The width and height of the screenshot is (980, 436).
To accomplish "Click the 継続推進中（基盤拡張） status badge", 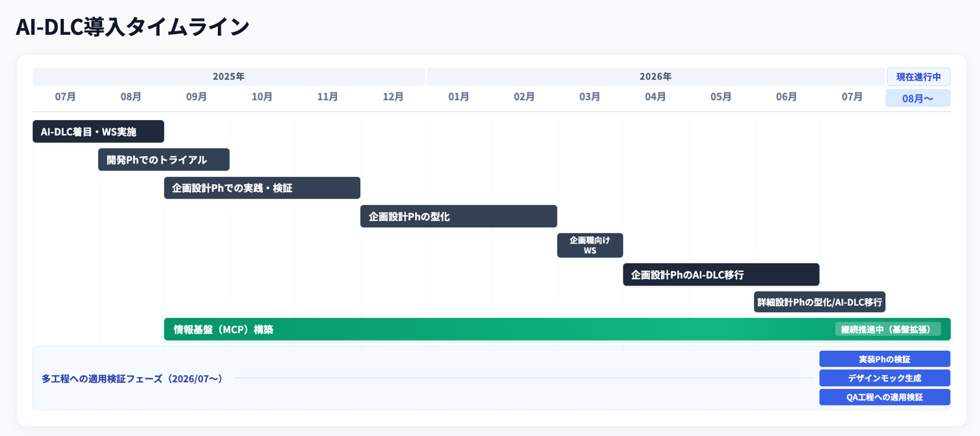I will 888,329.
